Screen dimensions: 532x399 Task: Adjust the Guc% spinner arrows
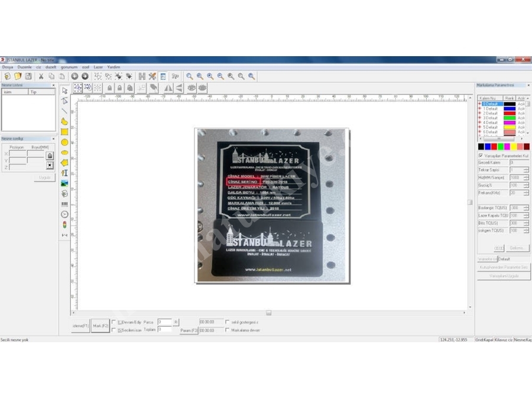526,185
